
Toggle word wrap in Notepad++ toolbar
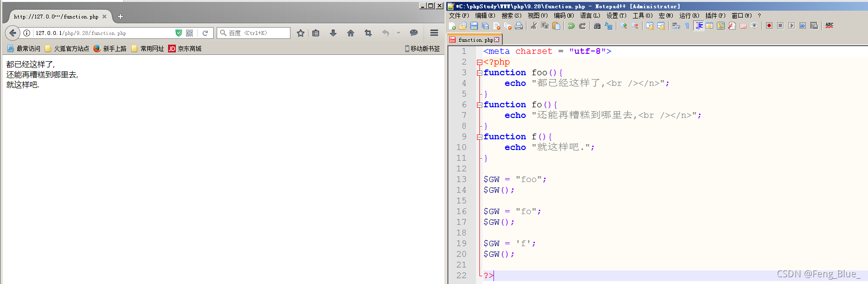click(676, 26)
